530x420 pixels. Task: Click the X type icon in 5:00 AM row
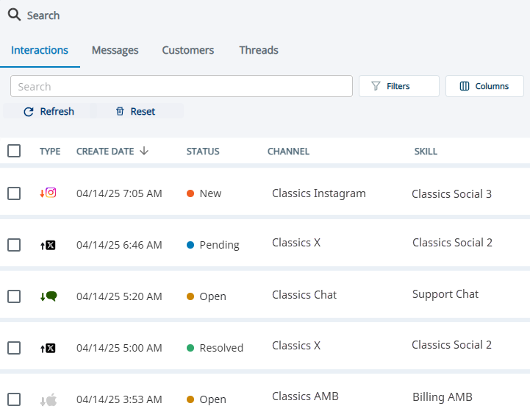pos(51,348)
